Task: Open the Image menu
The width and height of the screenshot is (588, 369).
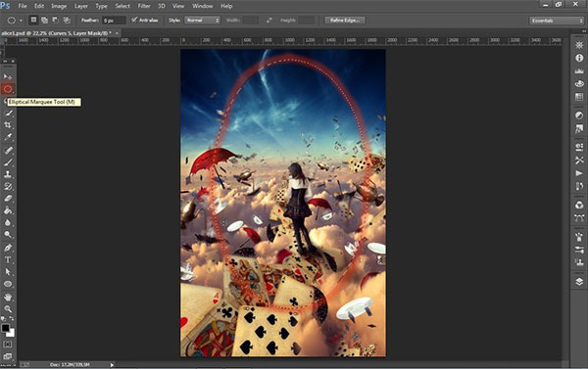Action: click(x=59, y=6)
